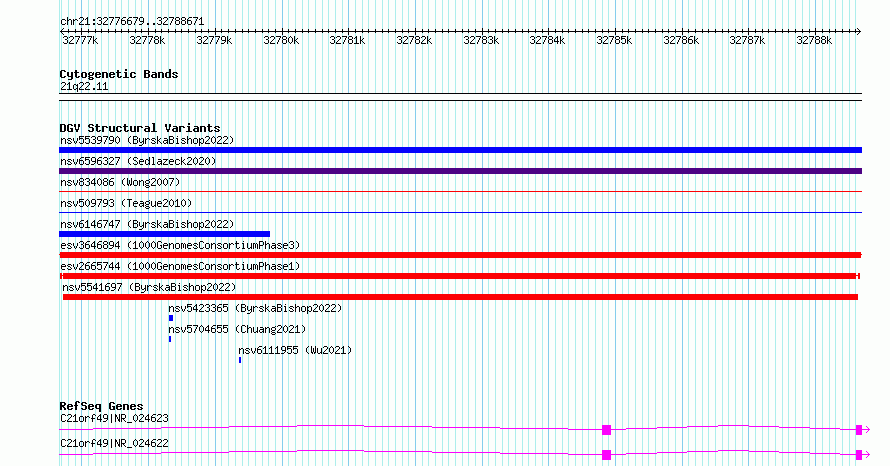Click the esv2665744 (1000GenomesConsortiumPhase1) label
The height and width of the screenshot is (466, 890).
coord(180,266)
